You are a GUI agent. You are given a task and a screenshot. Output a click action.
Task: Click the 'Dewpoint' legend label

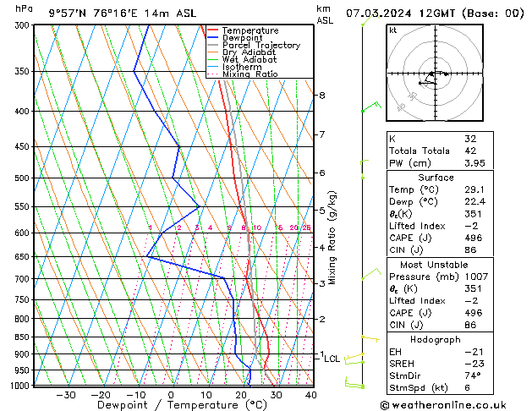point(243,38)
